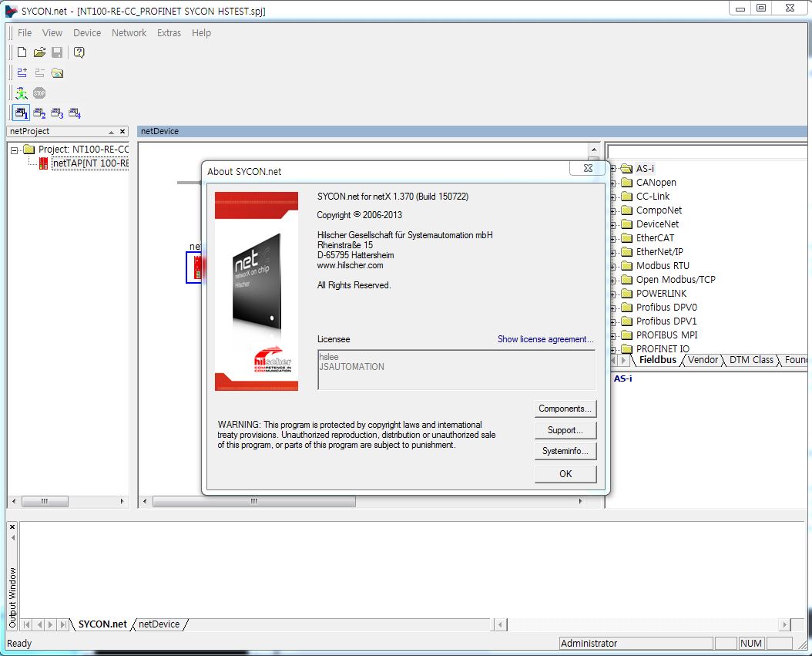Viewport: 812px width, 656px height.
Task: Select the PROFINET IO tree item
Action: [663, 348]
